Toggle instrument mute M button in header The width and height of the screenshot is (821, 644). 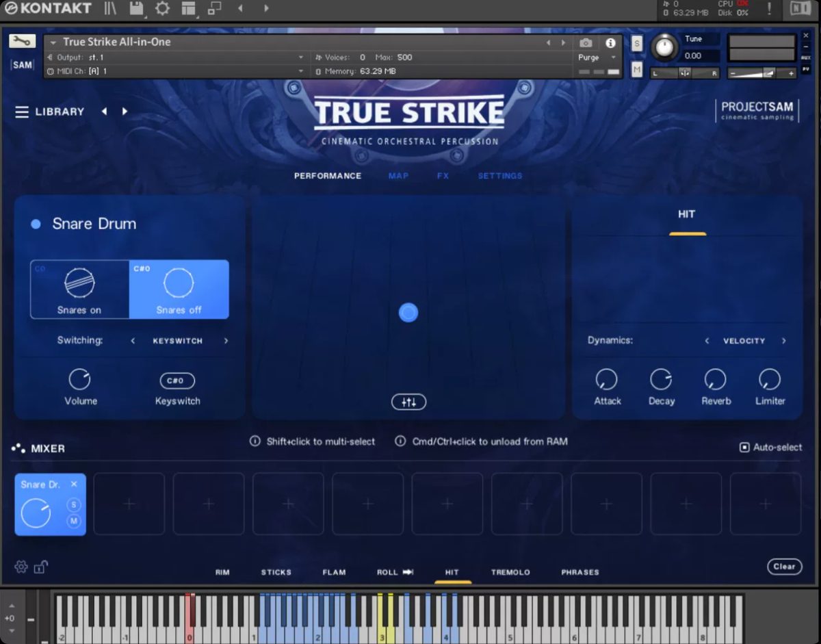click(x=637, y=69)
